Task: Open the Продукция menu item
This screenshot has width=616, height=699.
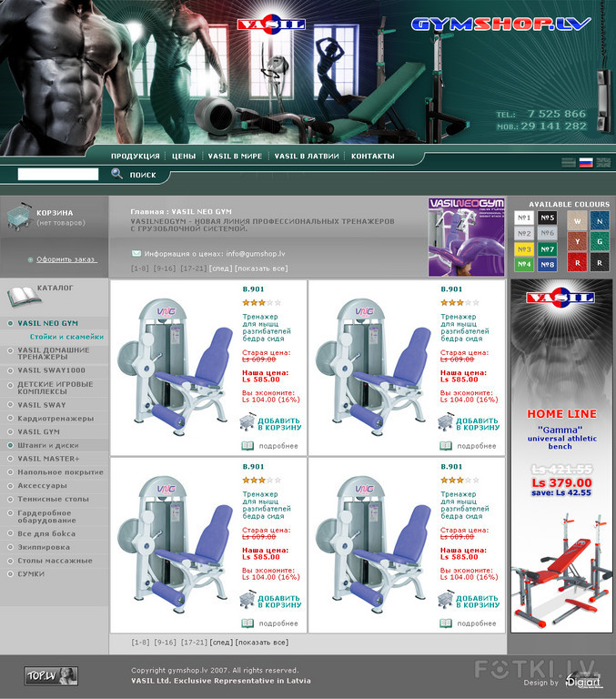Action: click(135, 156)
